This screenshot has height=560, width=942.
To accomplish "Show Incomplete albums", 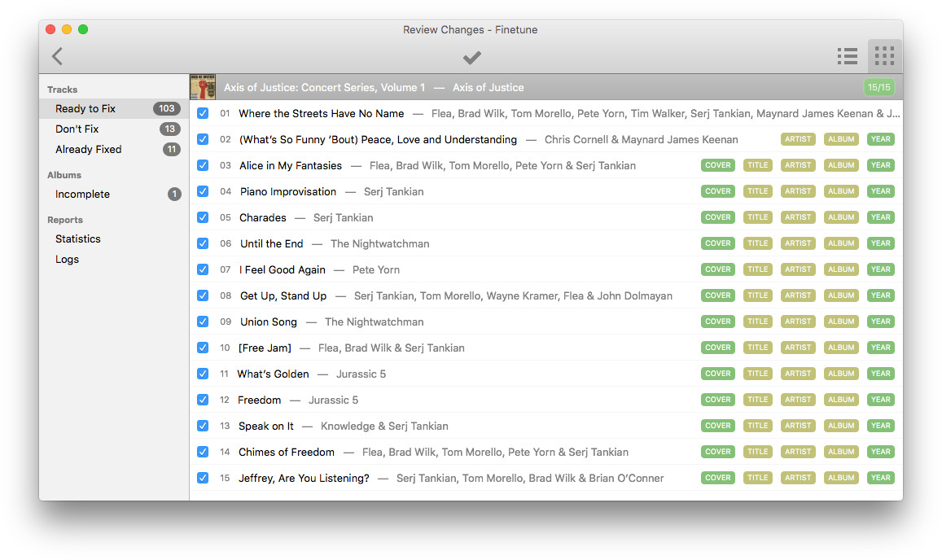I will pyautogui.click(x=82, y=194).
